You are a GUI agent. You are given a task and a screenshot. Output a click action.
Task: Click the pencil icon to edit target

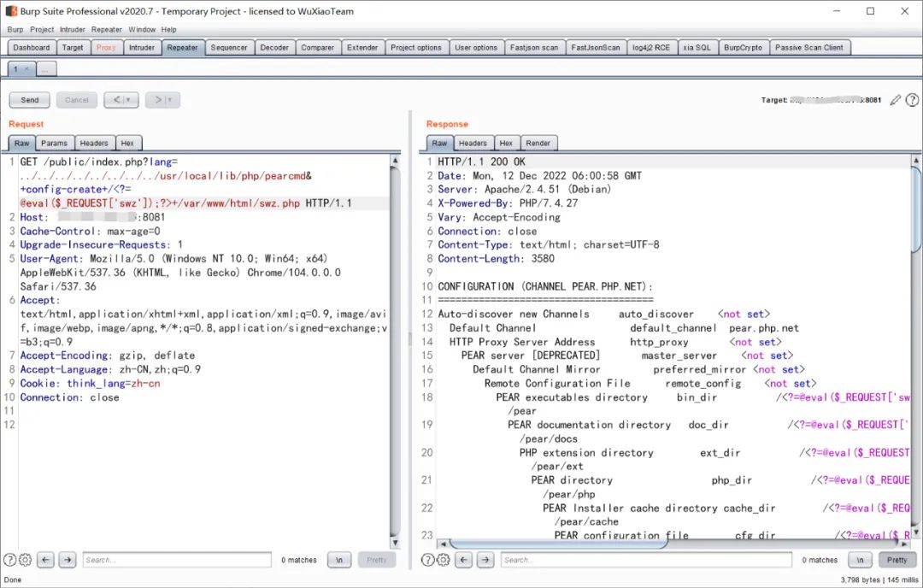pos(896,100)
